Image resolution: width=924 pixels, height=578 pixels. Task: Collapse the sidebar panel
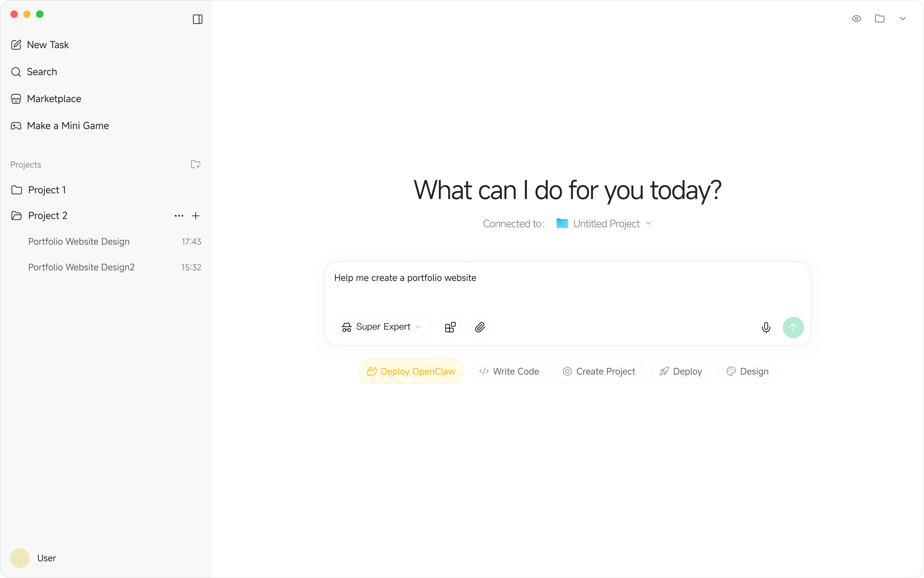(x=198, y=19)
